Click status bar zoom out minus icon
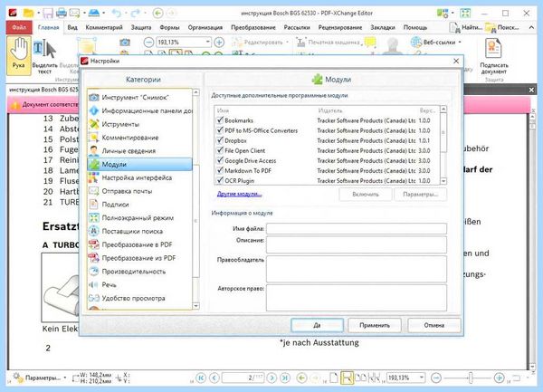Viewport: 543px width, 392px height. click(x=436, y=378)
